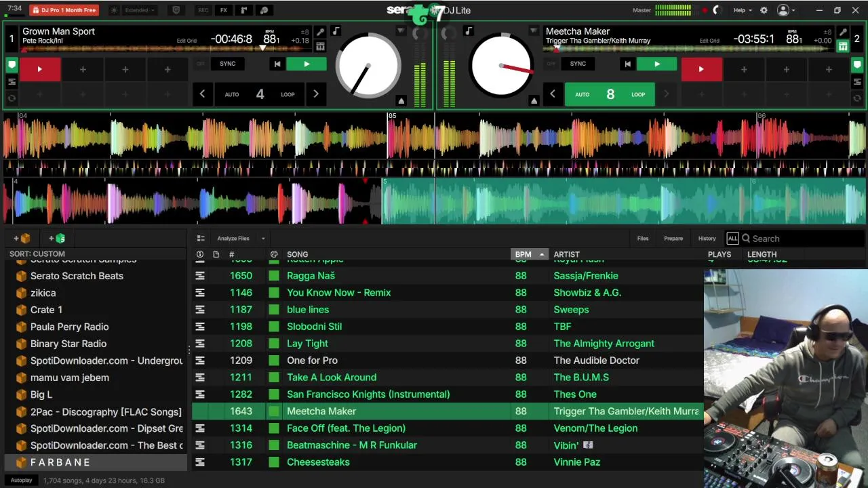Add a new crate with plus crate icon

[x=22, y=239]
